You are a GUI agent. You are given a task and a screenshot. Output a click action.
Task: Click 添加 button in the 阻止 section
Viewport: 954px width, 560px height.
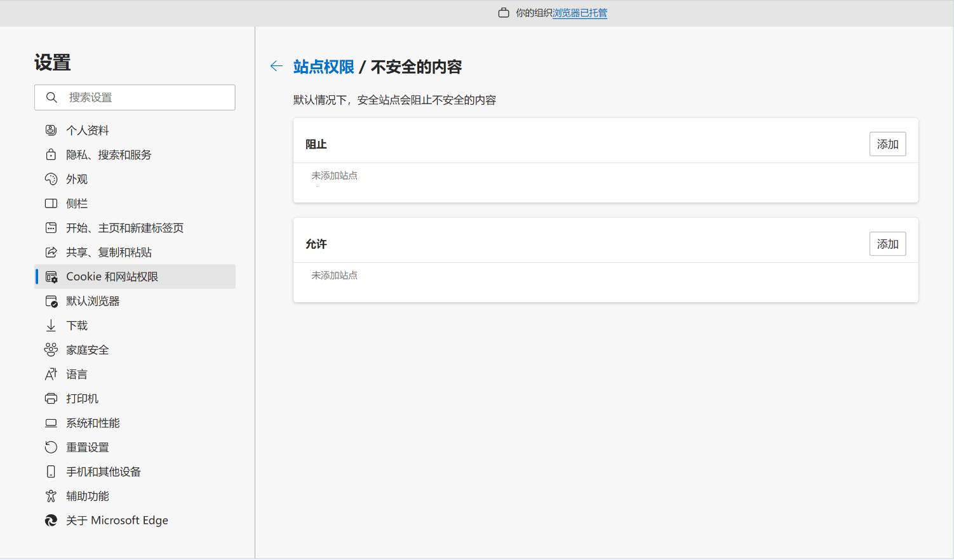(x=887, y=144)
